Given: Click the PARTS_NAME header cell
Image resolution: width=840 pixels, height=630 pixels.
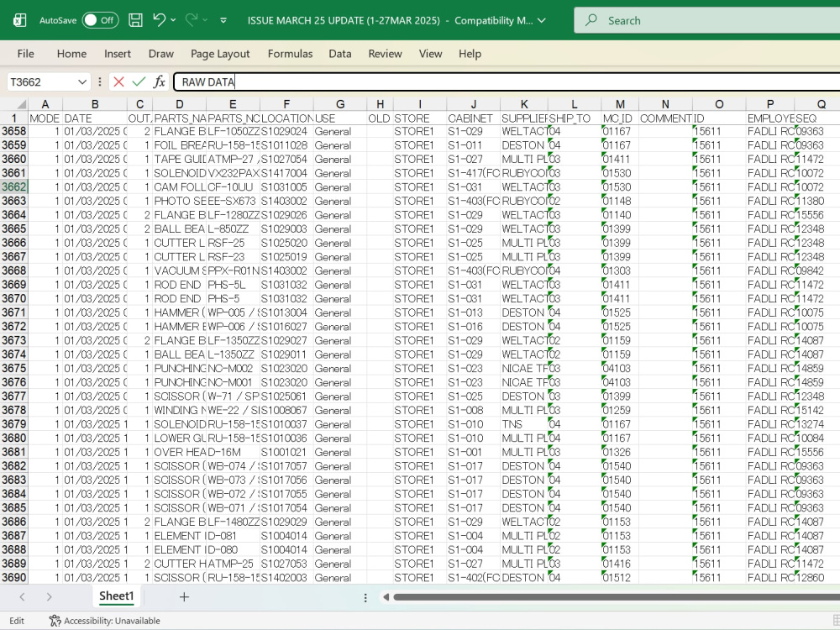Looking at the screenshot, I should (x=180, y=118).
